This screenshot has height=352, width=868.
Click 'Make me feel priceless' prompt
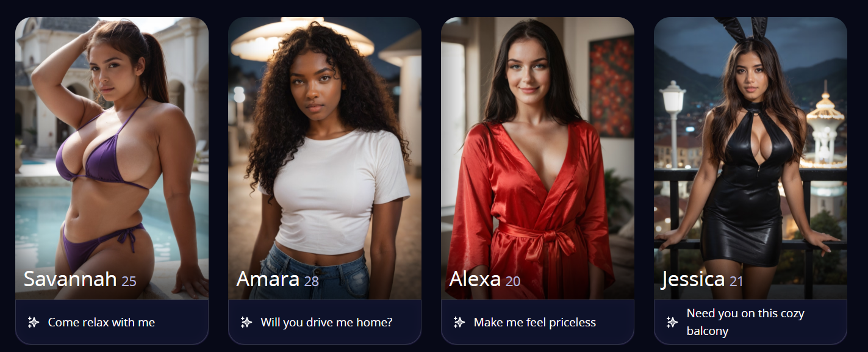(x=534, y=322)
